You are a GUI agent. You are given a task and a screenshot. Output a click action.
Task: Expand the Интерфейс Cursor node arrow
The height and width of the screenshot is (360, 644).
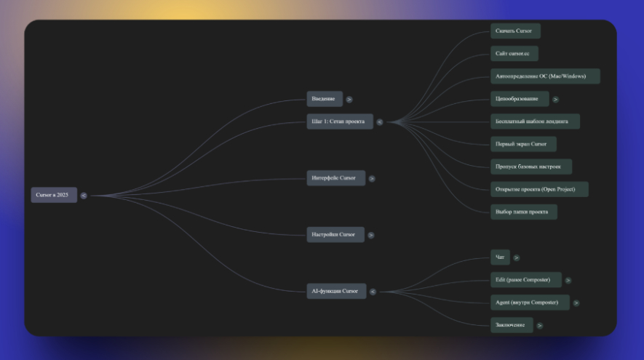pyautogui.click(x=372, y=179)
